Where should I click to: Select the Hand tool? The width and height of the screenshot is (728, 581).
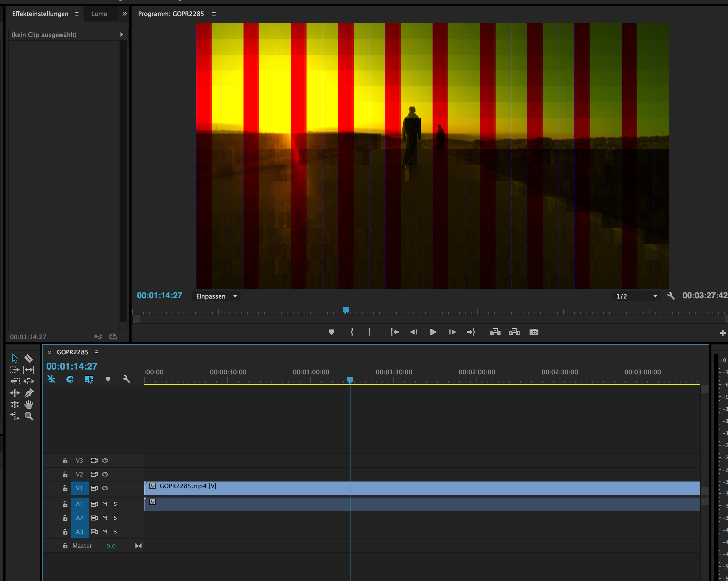click(x=29, y=404)
